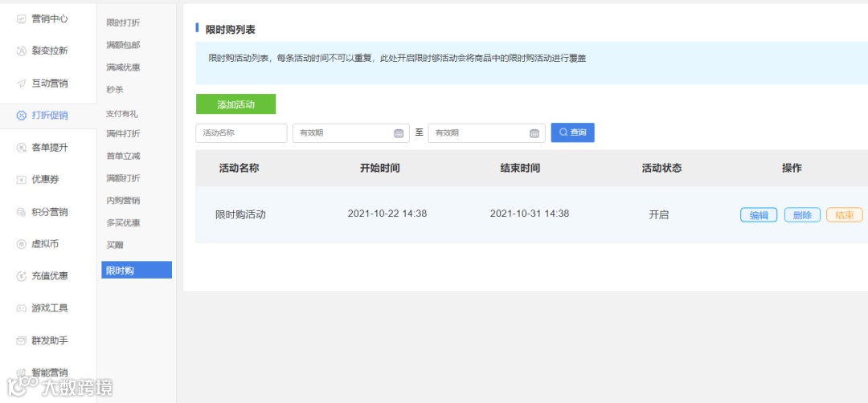Click the 限时购列表 page heading
Image resolution: width=868 pixels, height=403 pixels.
pos(231,30)
